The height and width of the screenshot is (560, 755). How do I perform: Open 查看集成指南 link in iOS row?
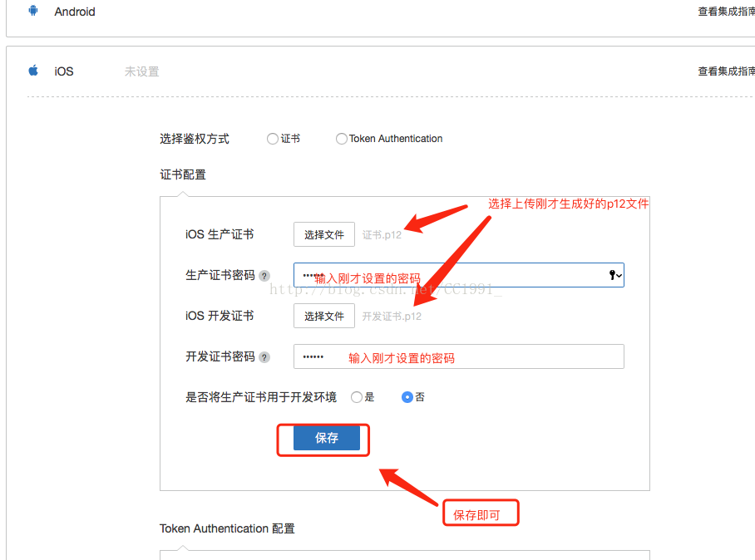coord(726,71)
